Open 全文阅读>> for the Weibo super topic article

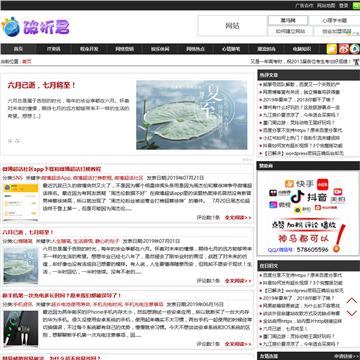pyautogui.click(x=238, y=217)
